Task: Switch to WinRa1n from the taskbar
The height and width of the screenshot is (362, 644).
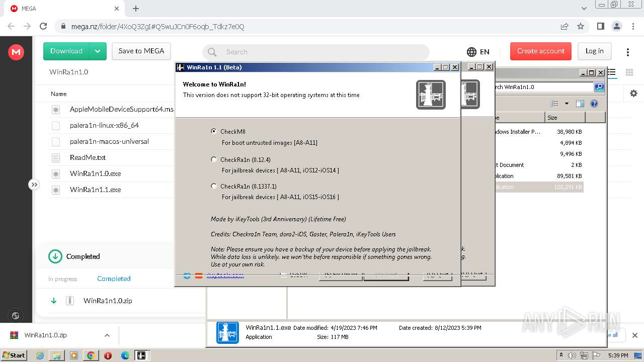Action: pyautogui.click(x=141, y=355)
